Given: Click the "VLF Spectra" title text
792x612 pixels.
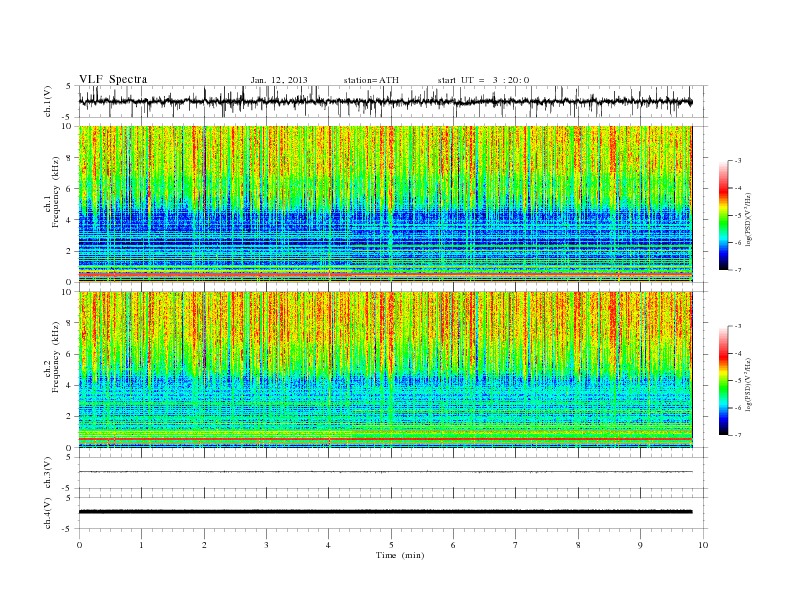Looking at the screenshot, I should pos(113,79).
